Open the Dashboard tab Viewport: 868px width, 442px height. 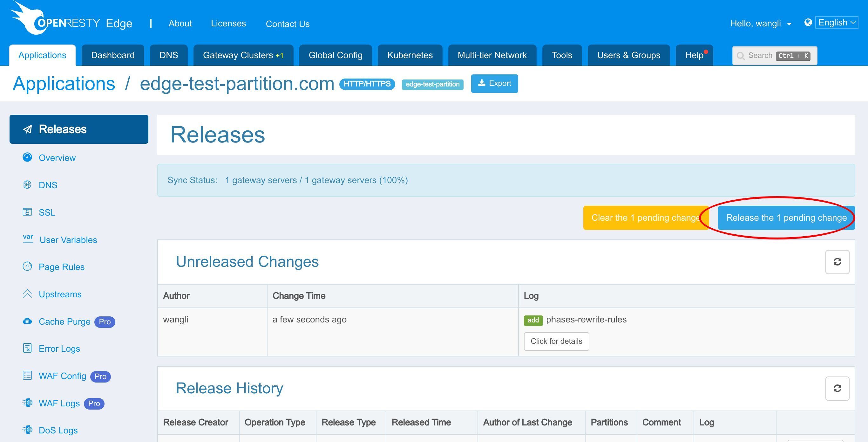113,55
